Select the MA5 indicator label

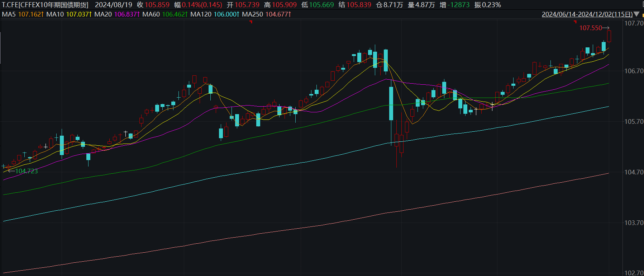9,14
